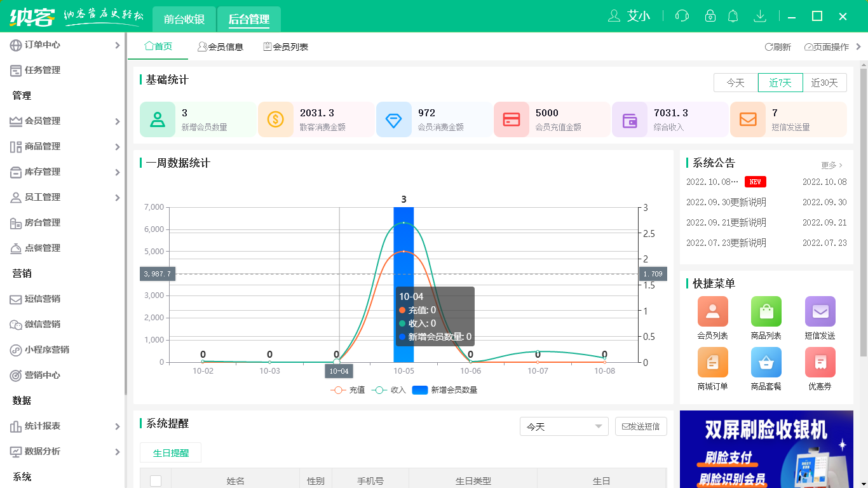Open the 会员列表 quick menu icon
The image size is (868, 488).
tap(712, 311)
